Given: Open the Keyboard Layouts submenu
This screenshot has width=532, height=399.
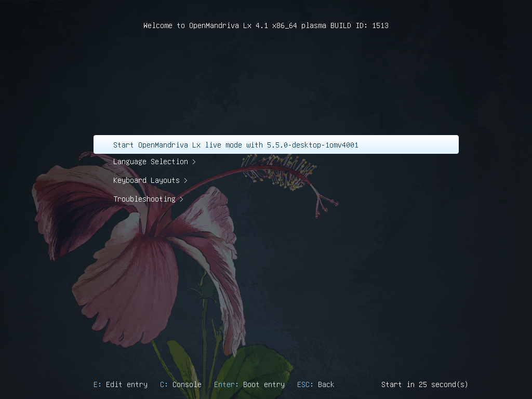Looking at the screenshot, I should pos(150,180).
